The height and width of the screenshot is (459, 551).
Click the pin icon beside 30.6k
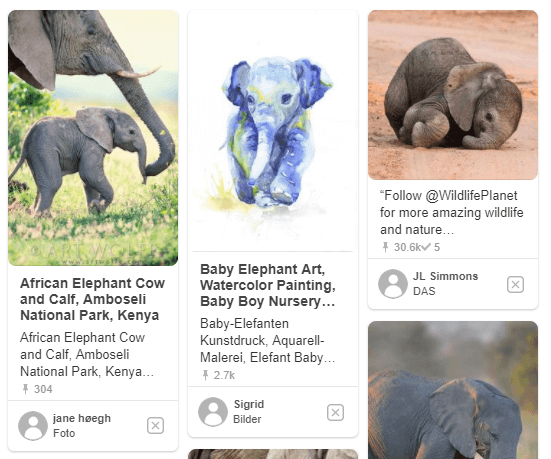pyautogui.click(x=385, y=247)
